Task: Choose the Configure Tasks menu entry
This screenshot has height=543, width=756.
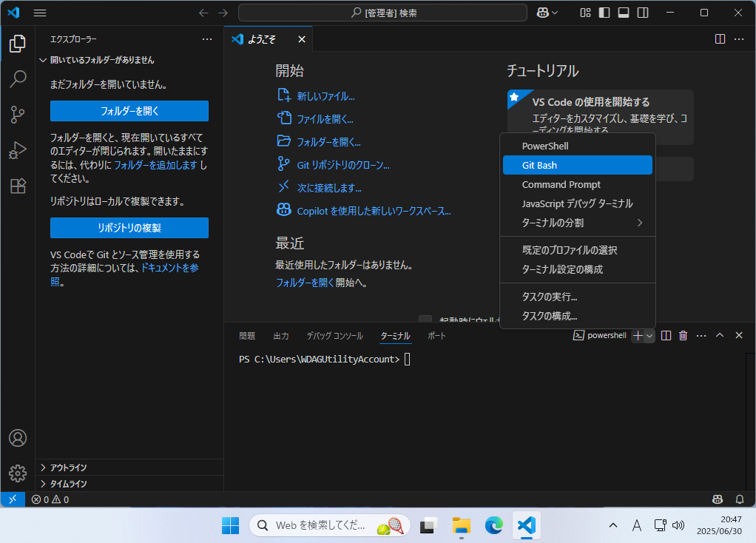Action: coord(578,316)
